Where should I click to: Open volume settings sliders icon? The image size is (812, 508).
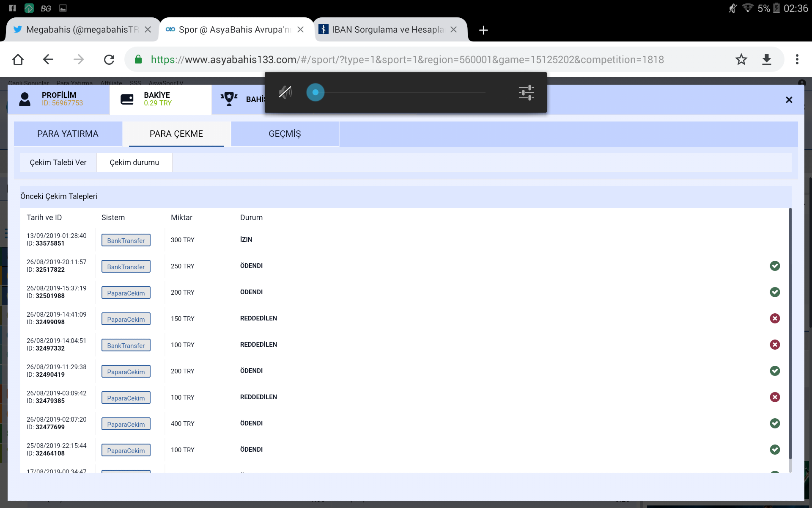coord(526,92)
